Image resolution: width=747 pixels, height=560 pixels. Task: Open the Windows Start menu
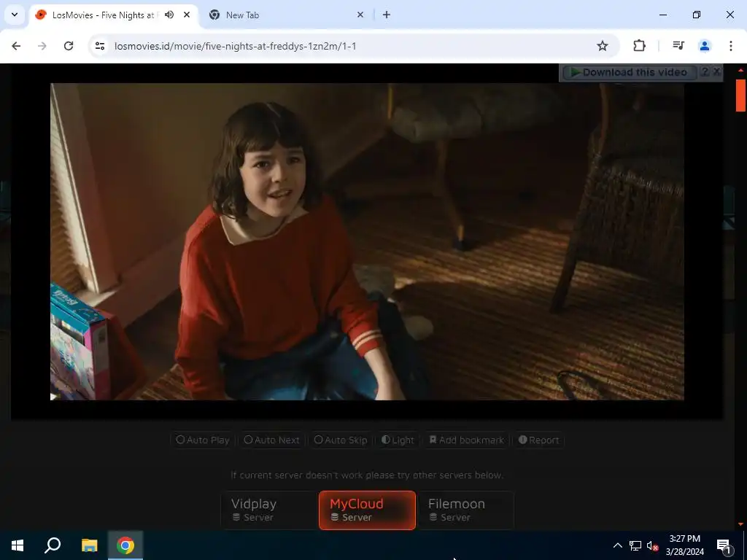18,545
